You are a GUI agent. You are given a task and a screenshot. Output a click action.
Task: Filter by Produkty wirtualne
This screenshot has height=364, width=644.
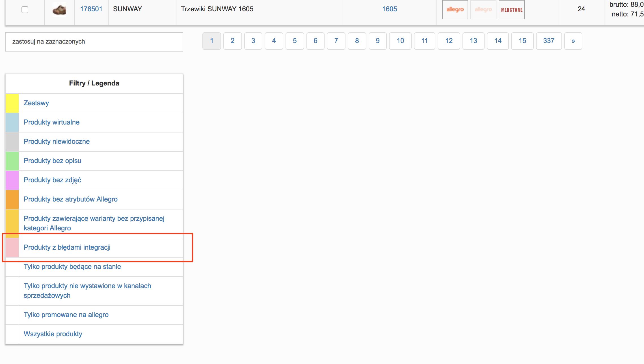(51, 122)
